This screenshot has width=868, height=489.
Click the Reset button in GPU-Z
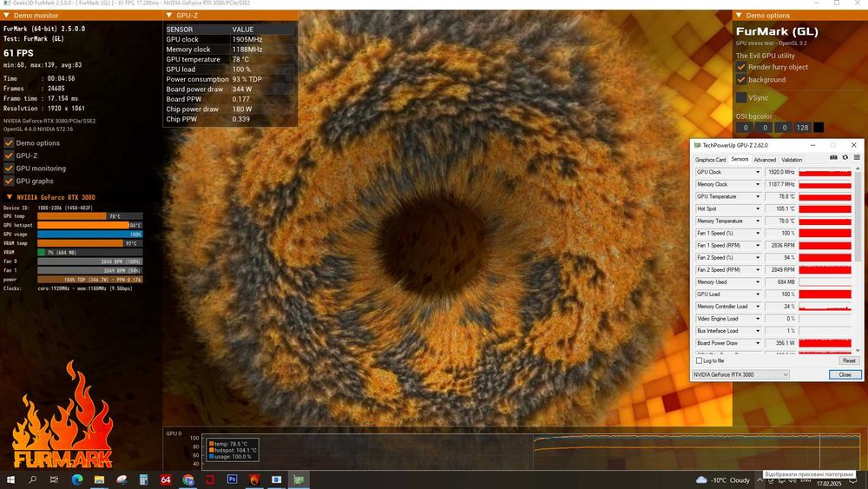[x=849, y=360]
